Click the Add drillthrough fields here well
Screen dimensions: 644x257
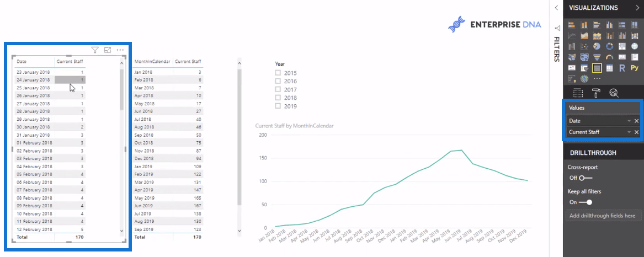(x=603, y=216)
